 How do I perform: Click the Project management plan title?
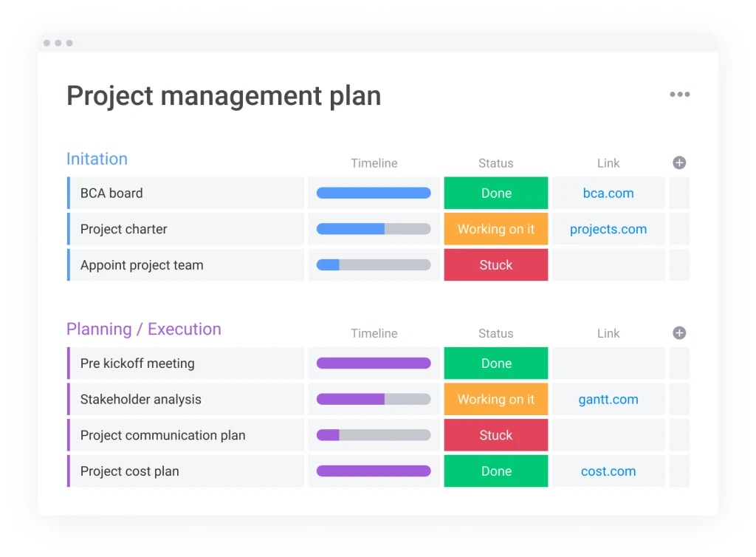[224, 96]
